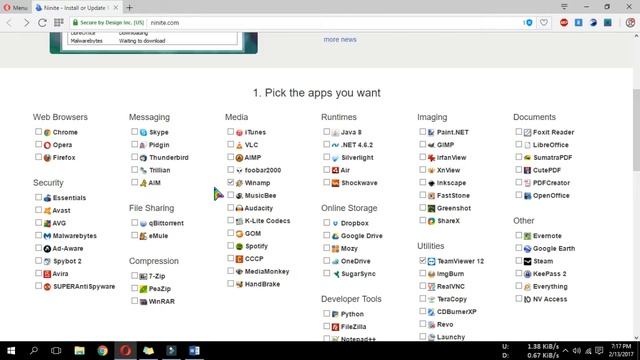Viewport: 640px width, 360px height.
Task: Click the Audacity headphones icon
Action: pos(239,208)
